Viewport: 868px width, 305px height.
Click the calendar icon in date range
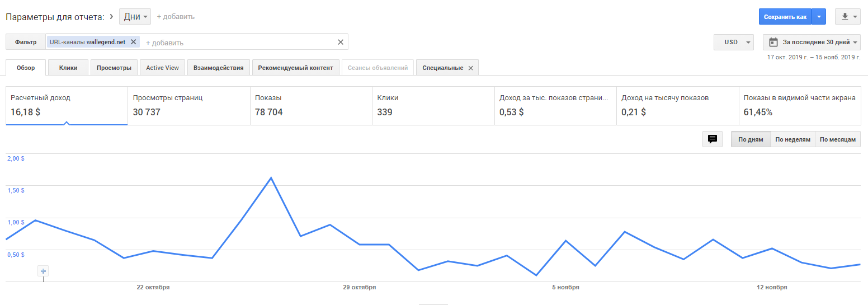click(x=774, y=42)
